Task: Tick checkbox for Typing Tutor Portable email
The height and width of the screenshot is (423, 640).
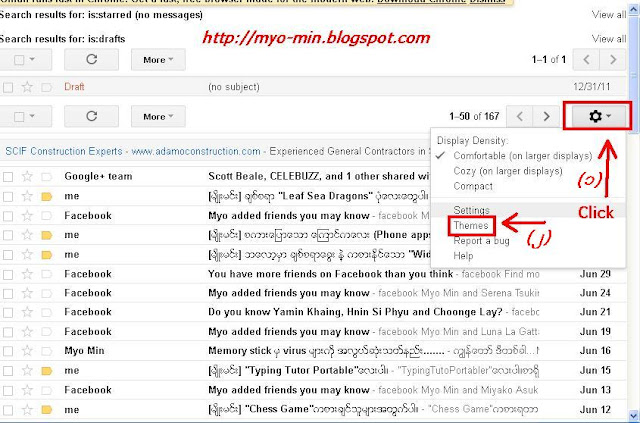Action: tap(8, 371)
